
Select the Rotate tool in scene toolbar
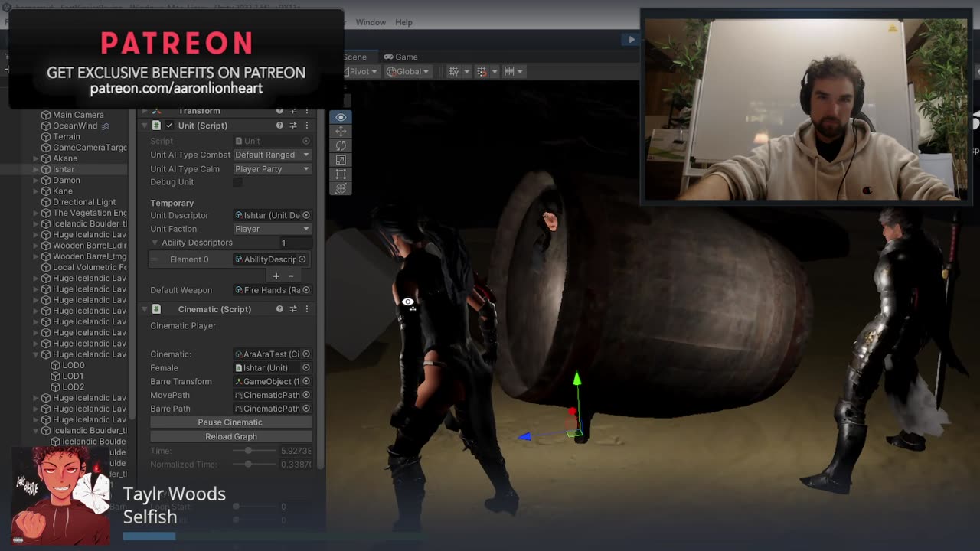[341, 145]
